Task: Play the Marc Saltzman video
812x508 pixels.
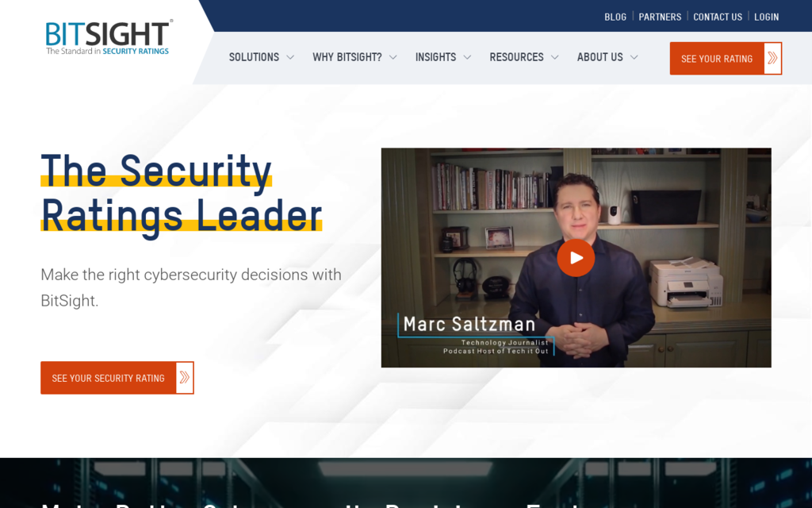Action: tap(576, 258)
